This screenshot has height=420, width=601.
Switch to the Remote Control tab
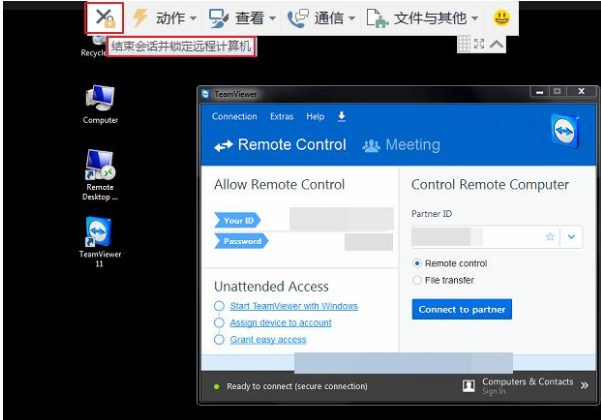[x=280, y=145]
